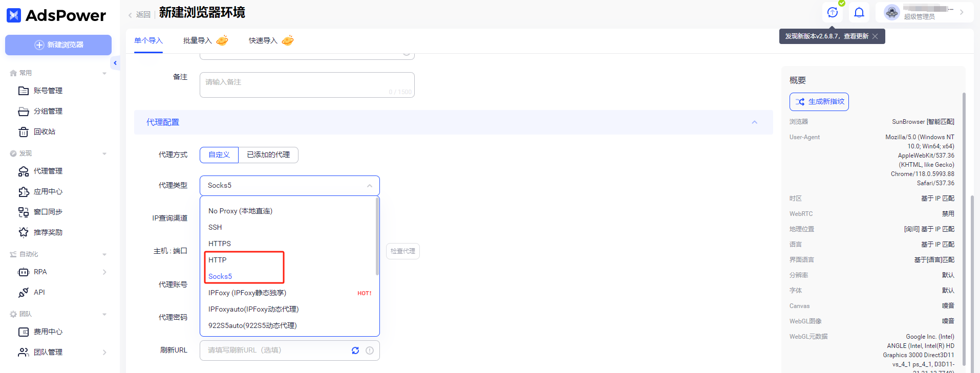
Task: Click the 新建浏览器 button
Action: 58,45
